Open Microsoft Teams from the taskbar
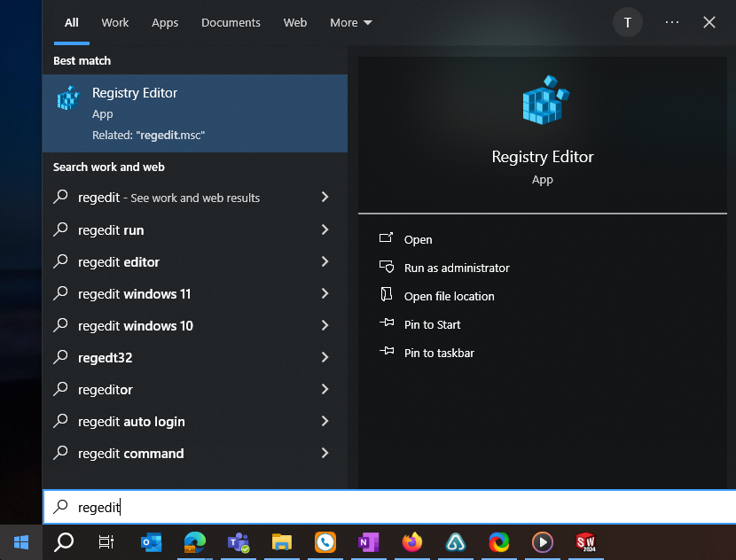The width and height of the screenshot is (736, 560). pos(239,542)
